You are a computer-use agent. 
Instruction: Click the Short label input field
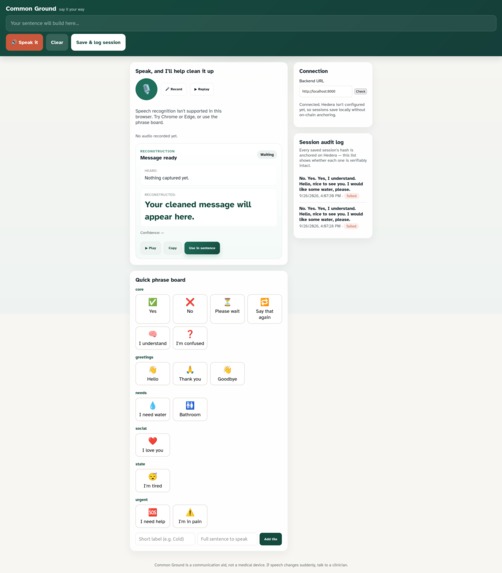tap(165, 539)
